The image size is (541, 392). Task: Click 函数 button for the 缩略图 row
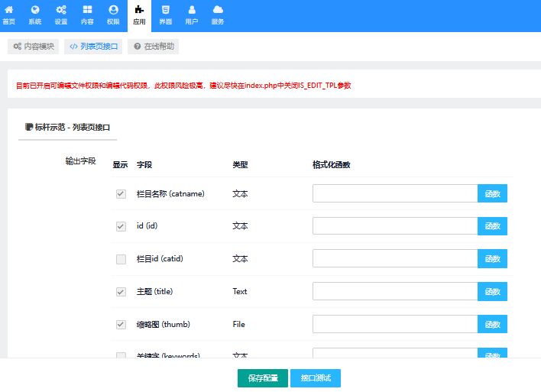492,325
